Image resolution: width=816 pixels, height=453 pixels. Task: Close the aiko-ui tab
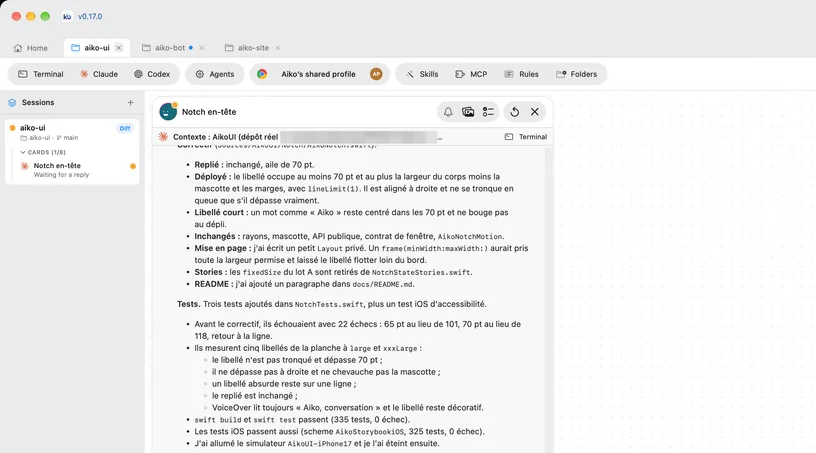point(119,48)
